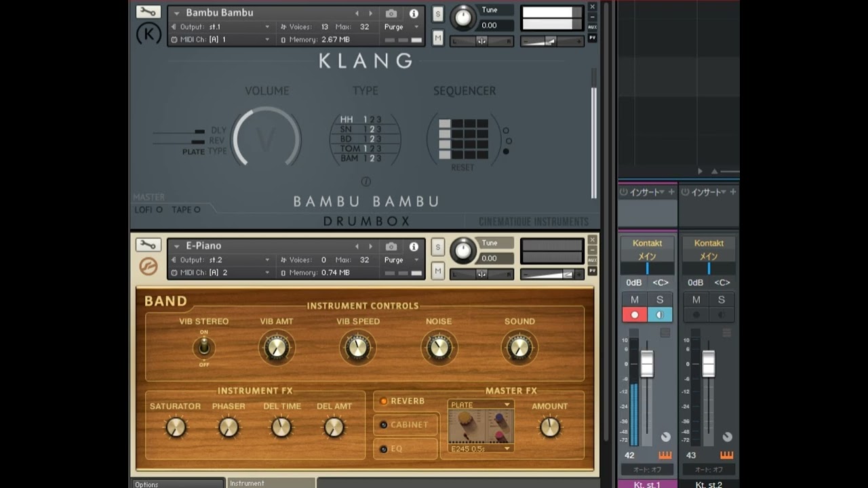Open MIDI Ch [A] 1 dropdown
868x488 pixels.
tap(267, 40)
